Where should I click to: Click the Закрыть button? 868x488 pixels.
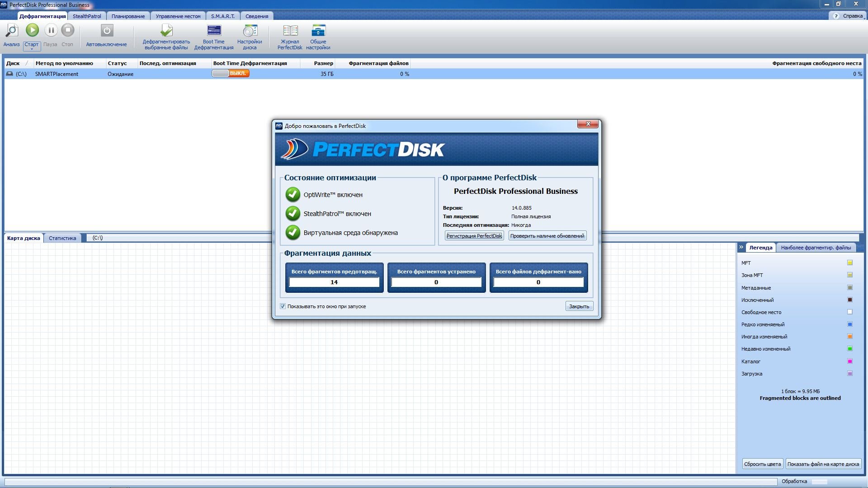click(x=579, y=306)
